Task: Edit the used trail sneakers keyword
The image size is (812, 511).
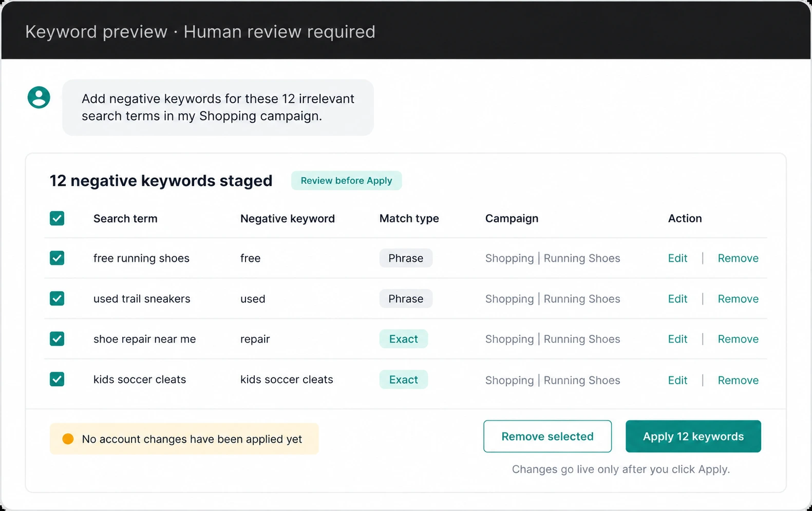Action: tap(677, 299)
